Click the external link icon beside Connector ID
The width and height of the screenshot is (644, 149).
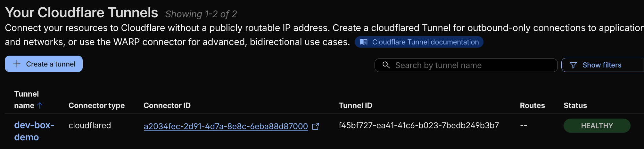point(316,126)
